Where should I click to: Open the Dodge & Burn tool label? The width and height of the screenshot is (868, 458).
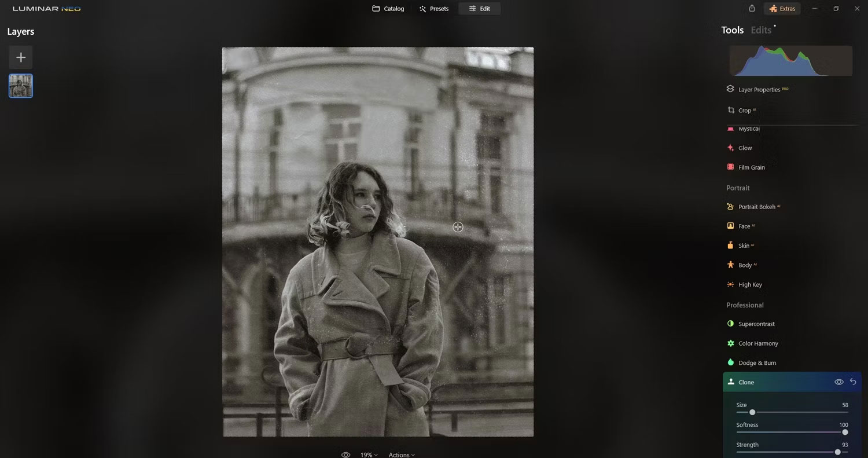757,362
